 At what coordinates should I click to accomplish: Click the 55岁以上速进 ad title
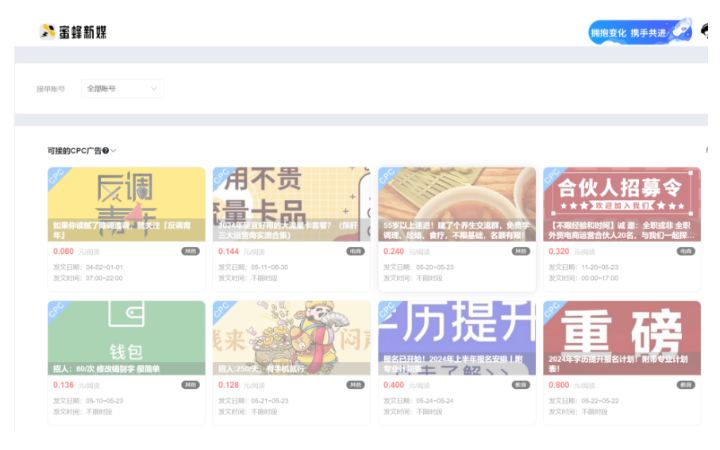(x=456, y=231)
